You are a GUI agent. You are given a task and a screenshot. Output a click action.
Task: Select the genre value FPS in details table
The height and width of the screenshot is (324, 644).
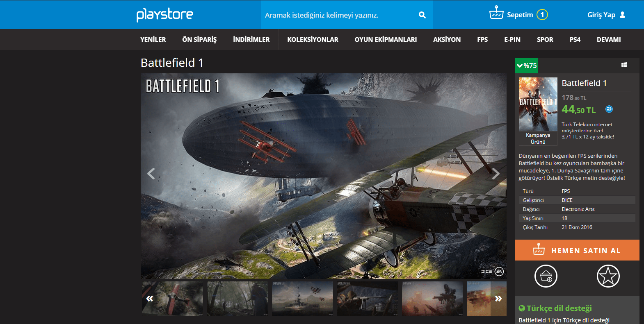click(566, 191)
